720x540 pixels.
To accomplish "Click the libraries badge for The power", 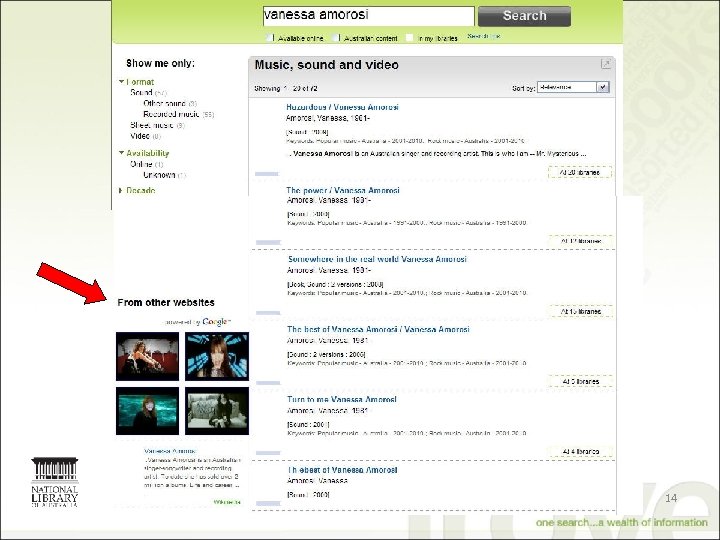I will pyautogui.click(x=580, y=241).
